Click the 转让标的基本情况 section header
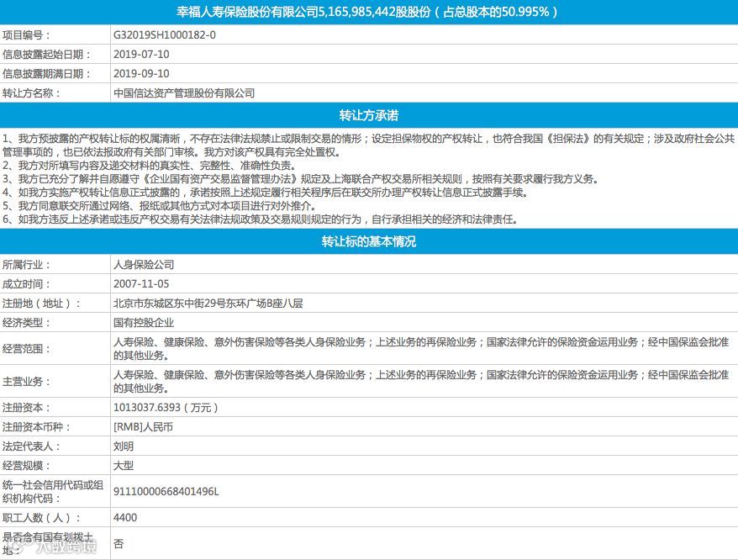This screenshot has height=560, width=738. (x=369, y=241)
